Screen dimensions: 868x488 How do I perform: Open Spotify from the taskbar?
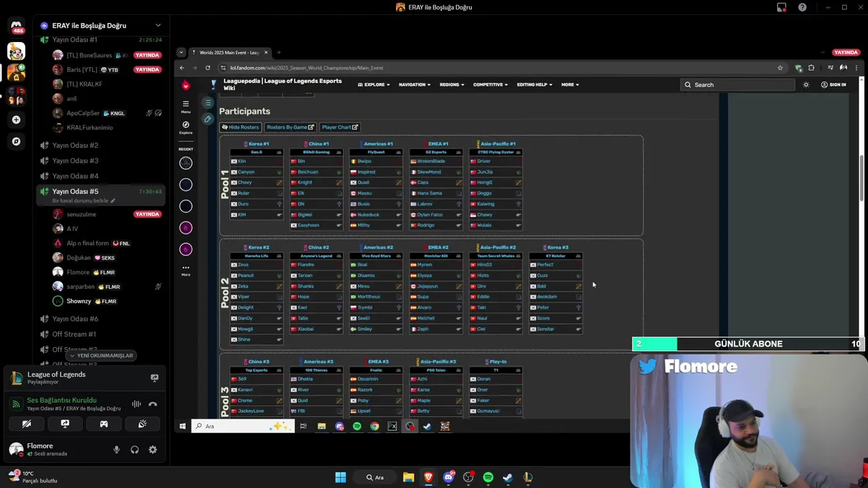pyautogui.click(x=488, y=477)
